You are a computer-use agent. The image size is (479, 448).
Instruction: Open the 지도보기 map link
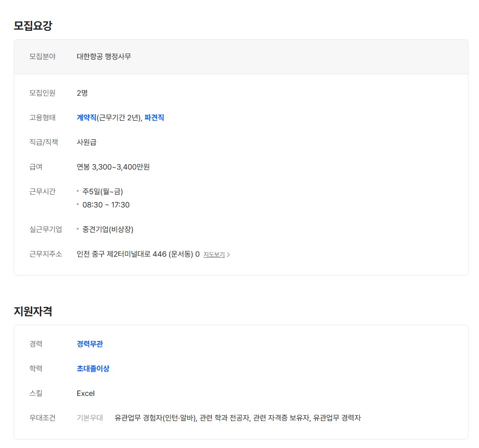[x=214, y=255]
